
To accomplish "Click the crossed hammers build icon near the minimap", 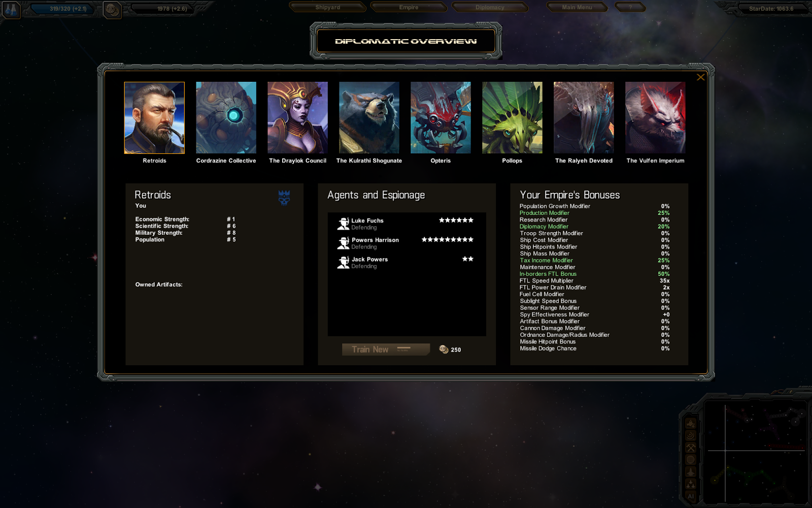I will (x=691, y=448).
